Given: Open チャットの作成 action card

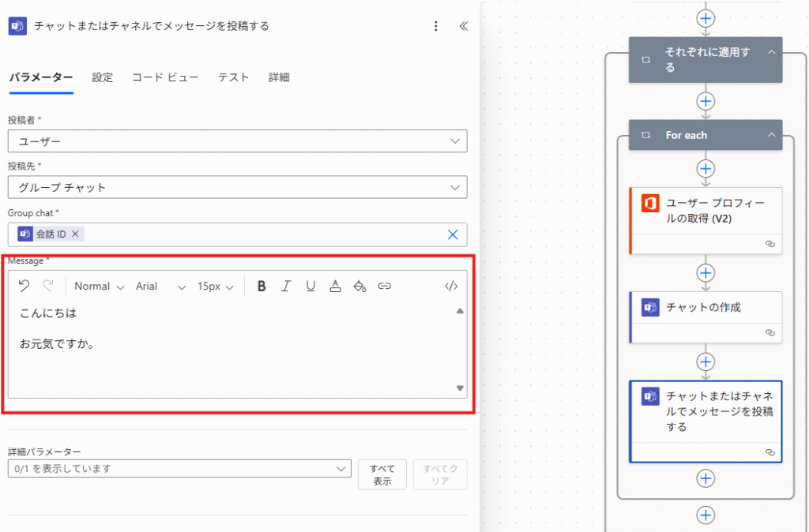Looking at the screenshot, I should pos(706,317).
